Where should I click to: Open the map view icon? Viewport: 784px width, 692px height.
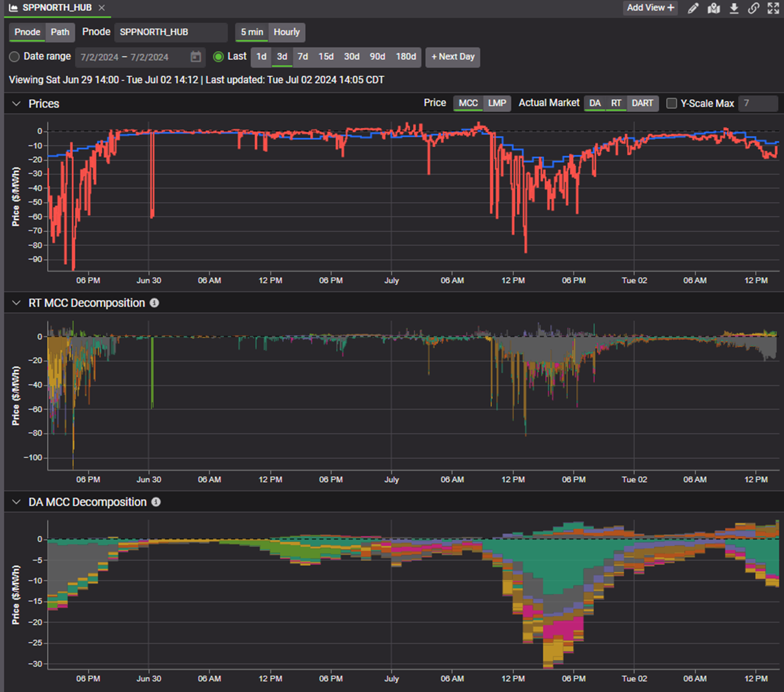coord(714,8)
